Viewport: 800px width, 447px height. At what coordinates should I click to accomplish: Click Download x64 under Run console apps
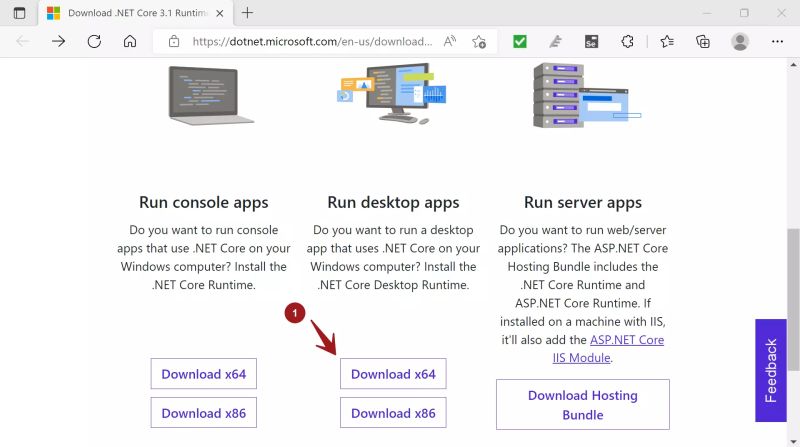point(204,374)
